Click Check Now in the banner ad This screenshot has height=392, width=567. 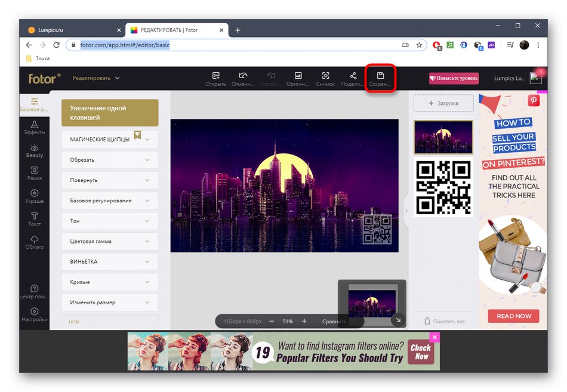coord(421,352)
